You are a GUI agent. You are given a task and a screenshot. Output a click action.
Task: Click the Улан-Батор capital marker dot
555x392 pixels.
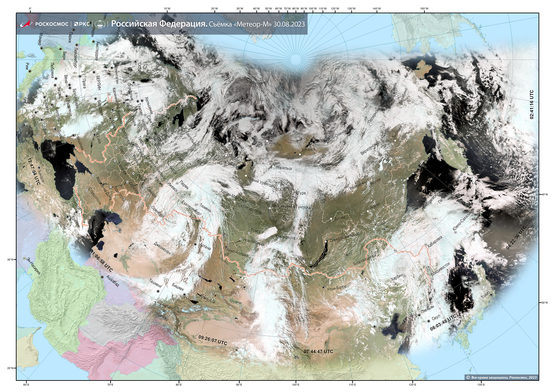coord(323,288)
